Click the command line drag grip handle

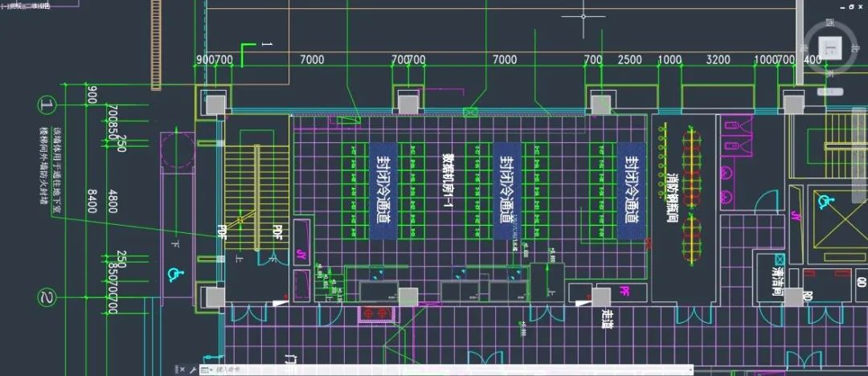pyautogui.click(x=176, y=370)
